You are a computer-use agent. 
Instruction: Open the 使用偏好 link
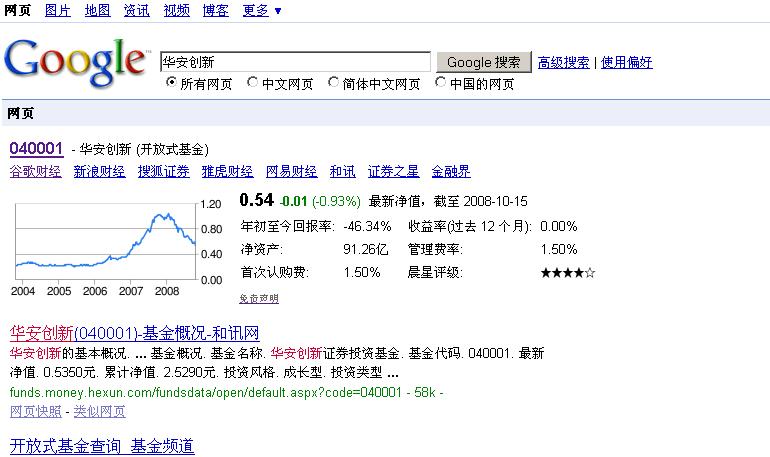[x=627, y=62]
